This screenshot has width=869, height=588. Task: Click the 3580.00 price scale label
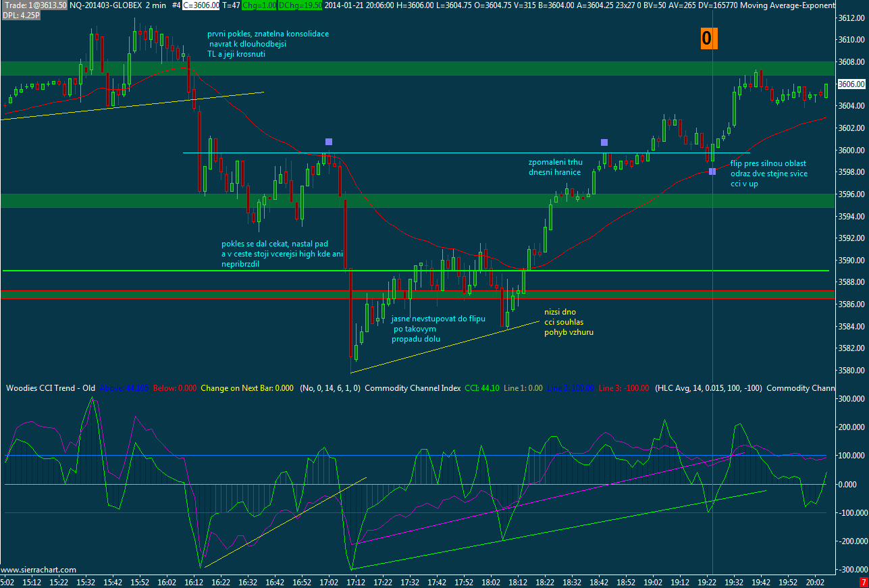point(853,370)
